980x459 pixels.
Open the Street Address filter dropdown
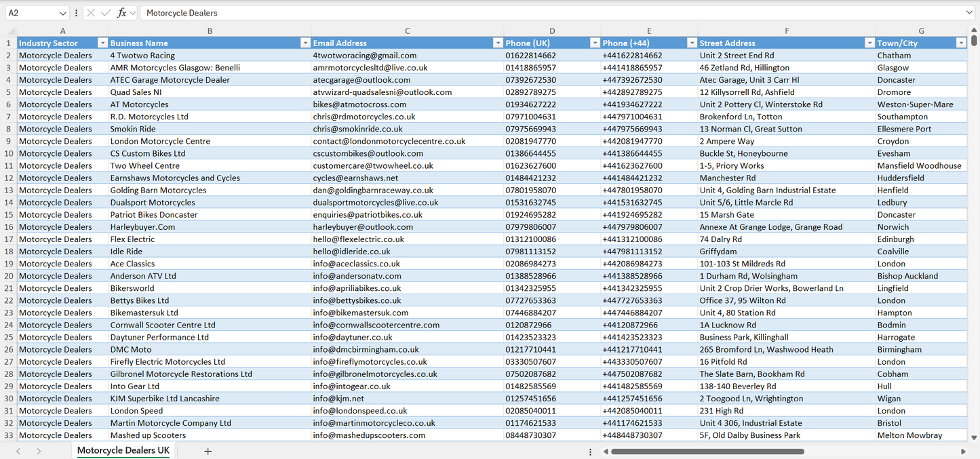(869, 43)
